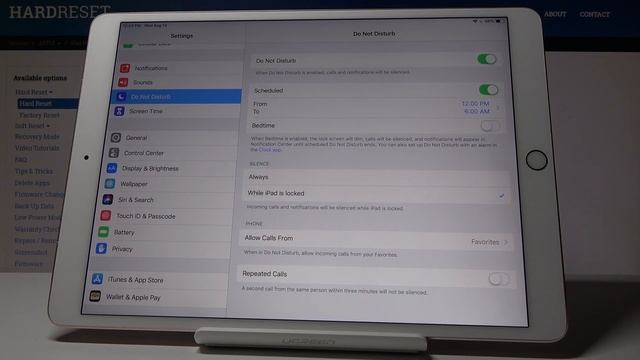Tap the iPad home button

coord(536,160)
